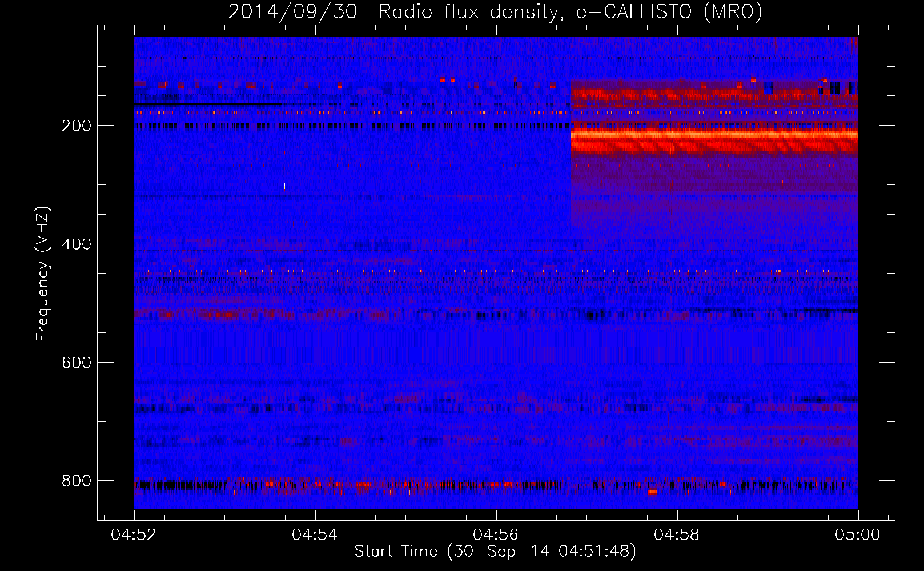Click the 04:56 time tick label
Image resolution: width=924 pixels, height=571 pixels.
click(496, 534)
